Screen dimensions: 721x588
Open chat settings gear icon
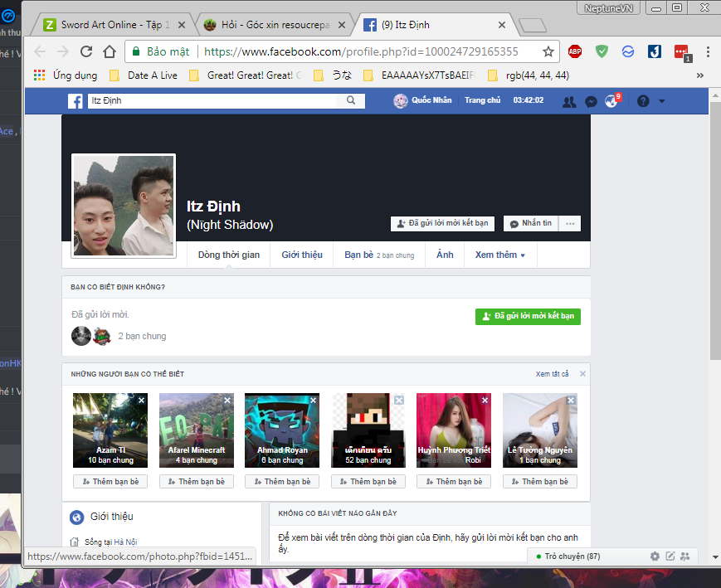[x=655, y=556]
